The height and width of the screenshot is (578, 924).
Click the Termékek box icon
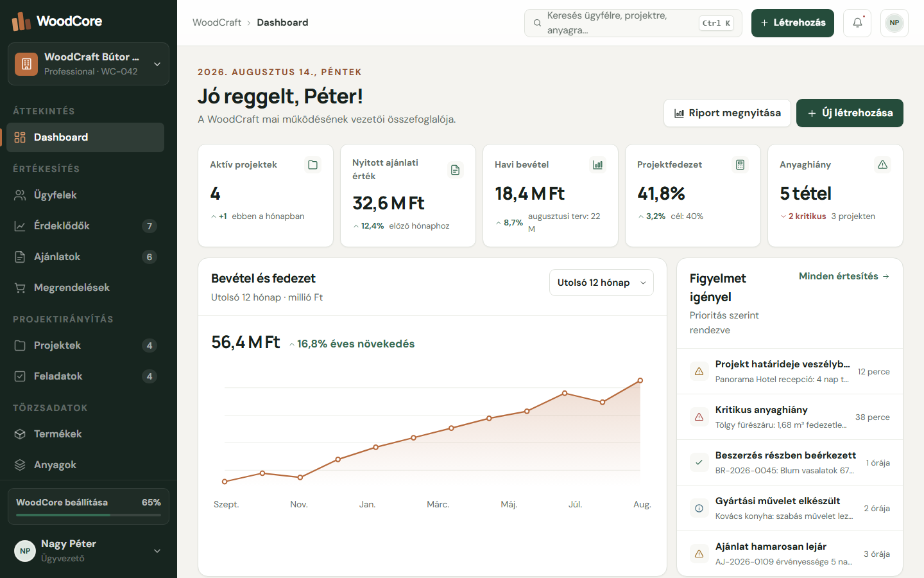(x=20, y=434)
